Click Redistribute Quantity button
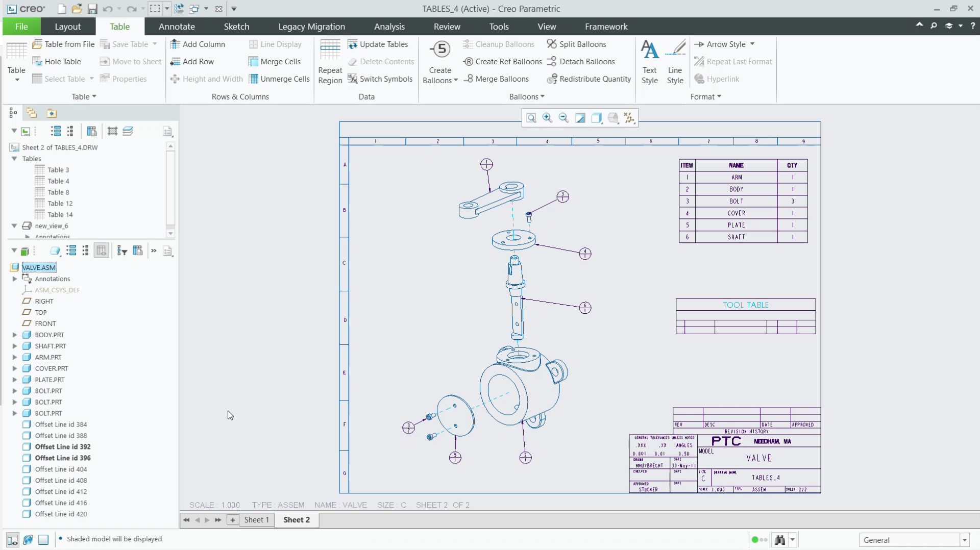 pos(589,79)
